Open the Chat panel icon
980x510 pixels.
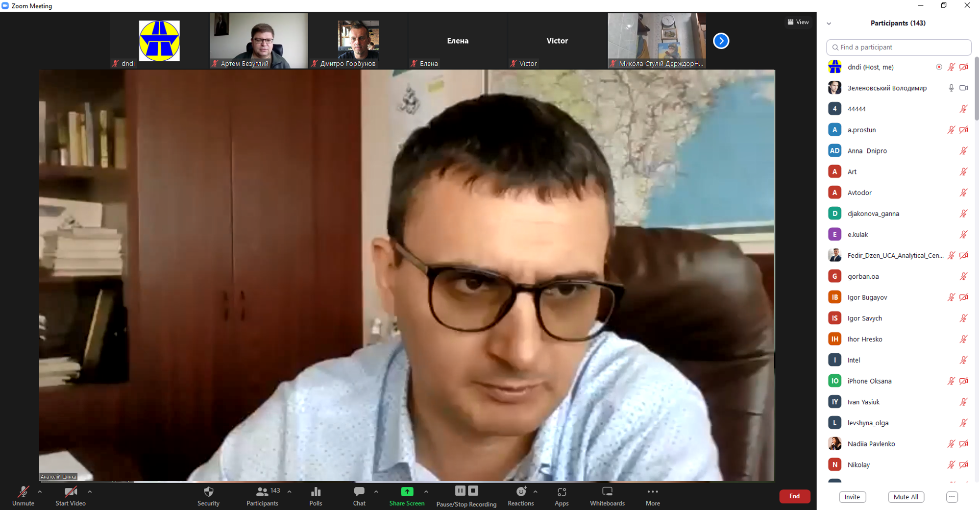[x=359, y=492]
